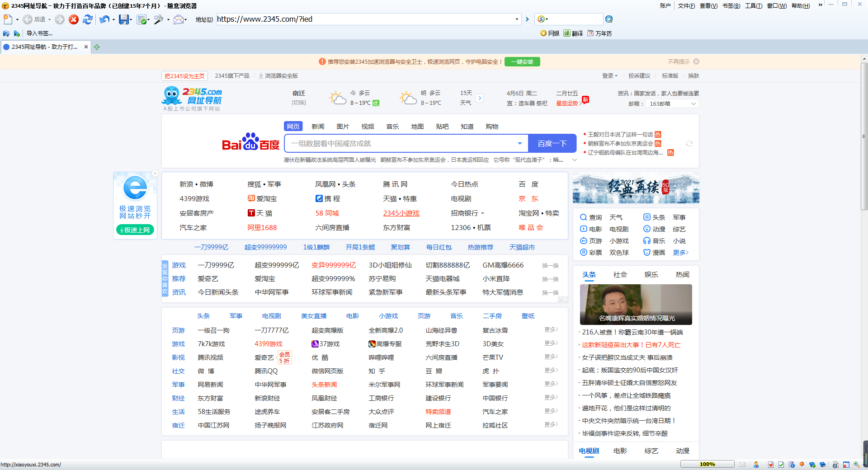This screenshot has width=868, height=470.
Task: Select the 新闻 search tab
Action: tap(318, 127)
